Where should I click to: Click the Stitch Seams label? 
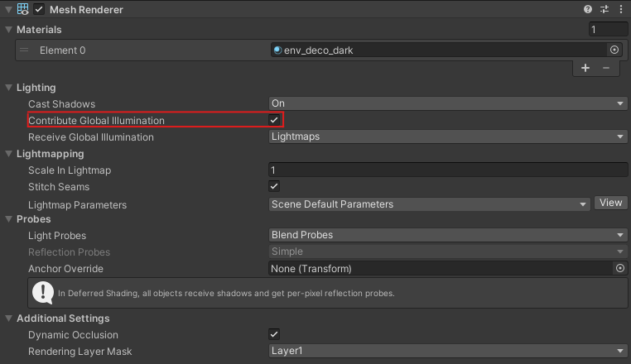coord(59,187)
